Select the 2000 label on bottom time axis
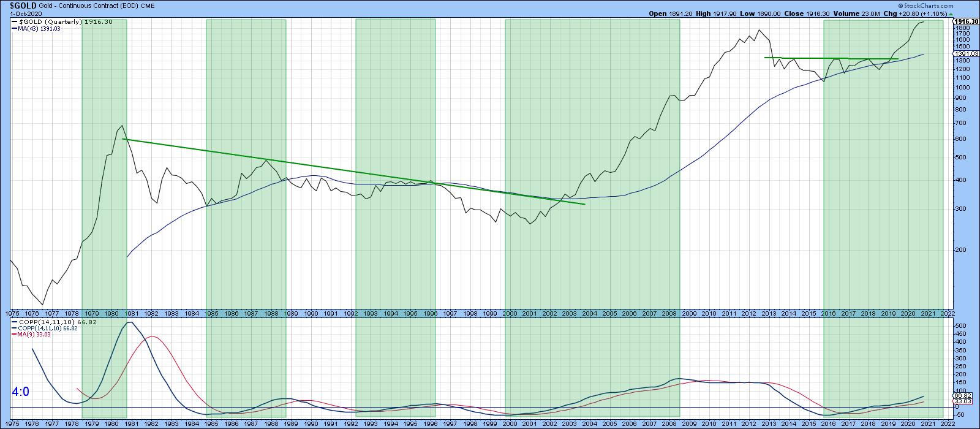 pos(510,423)
